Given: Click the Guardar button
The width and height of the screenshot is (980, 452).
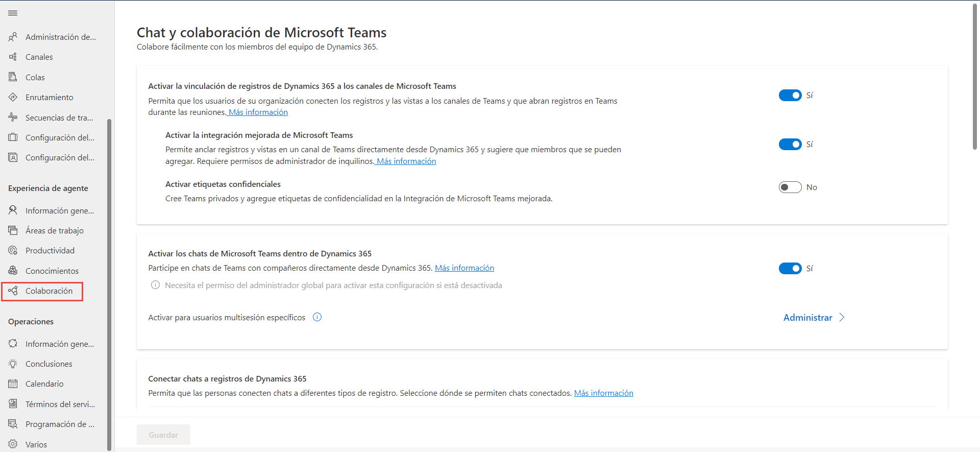Looking at the screenshot, I should (163, 435).
